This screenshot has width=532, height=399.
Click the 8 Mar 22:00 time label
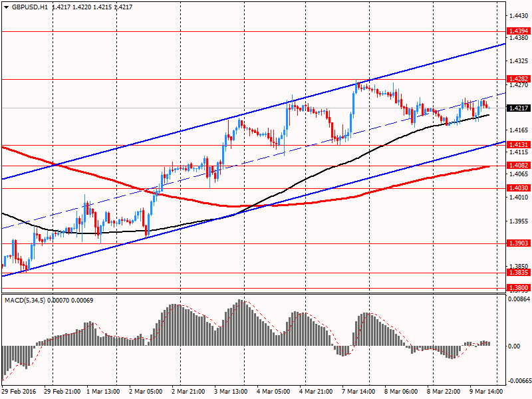coord(444,392)
